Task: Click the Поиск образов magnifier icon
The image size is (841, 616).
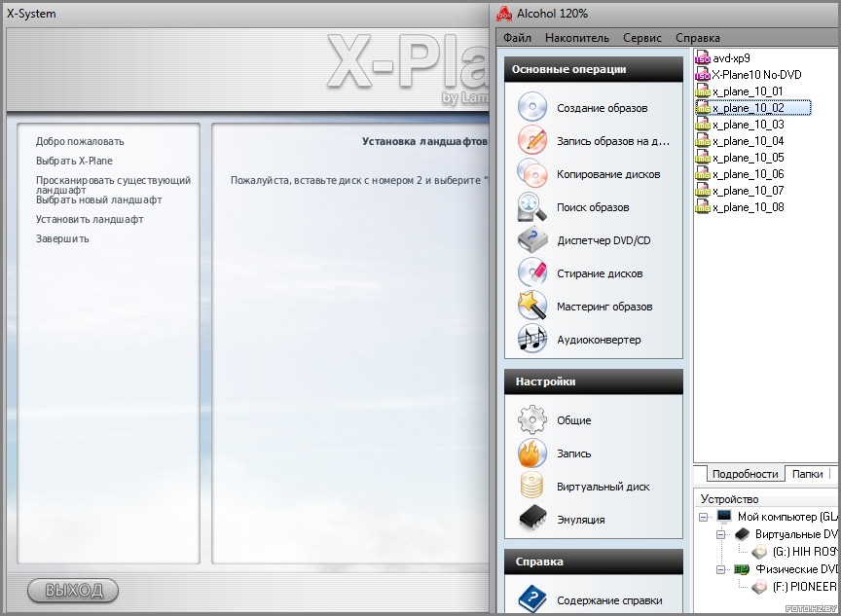Action: click(532, 207)
